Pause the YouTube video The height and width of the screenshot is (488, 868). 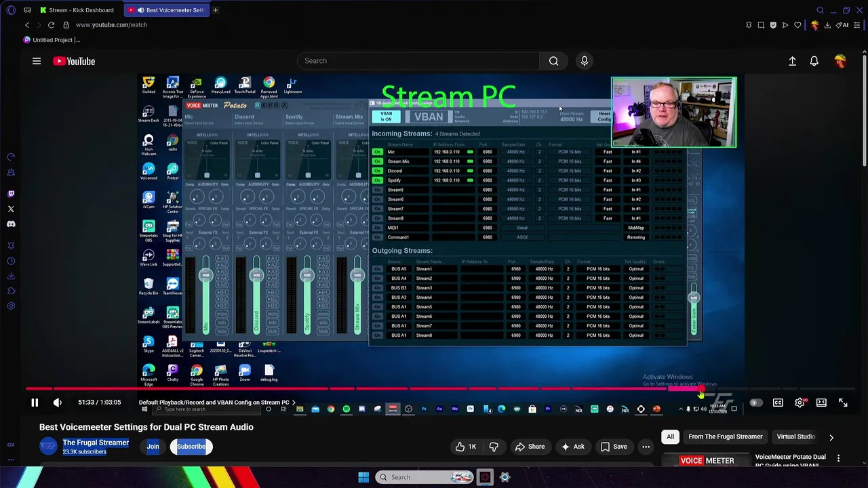[35, 403]
